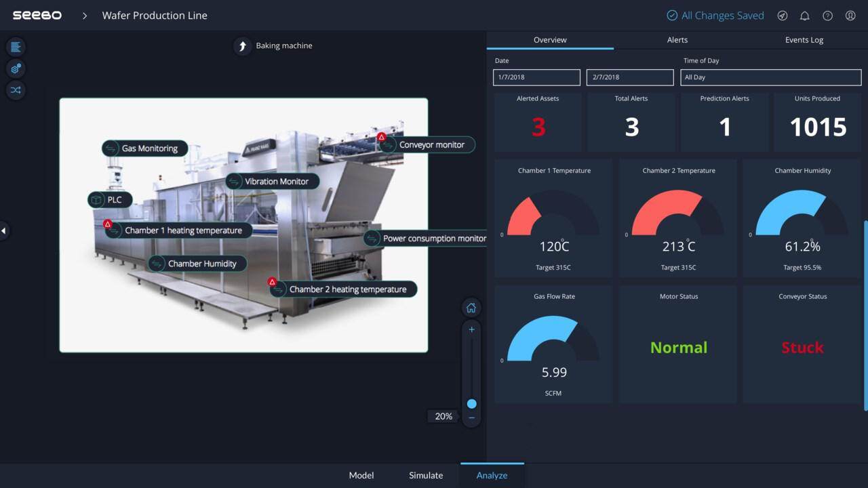
Task: Select the shuffle flow icon in left sidebar
Action: point(16,90)
